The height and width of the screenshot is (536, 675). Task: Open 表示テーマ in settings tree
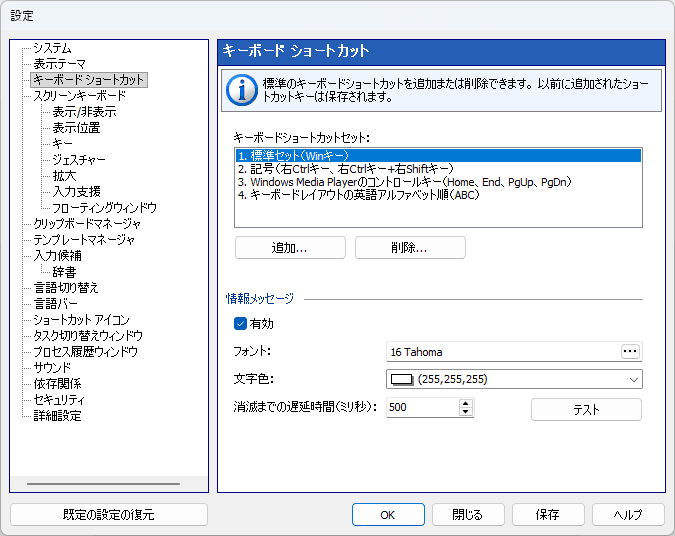[59, 64]
